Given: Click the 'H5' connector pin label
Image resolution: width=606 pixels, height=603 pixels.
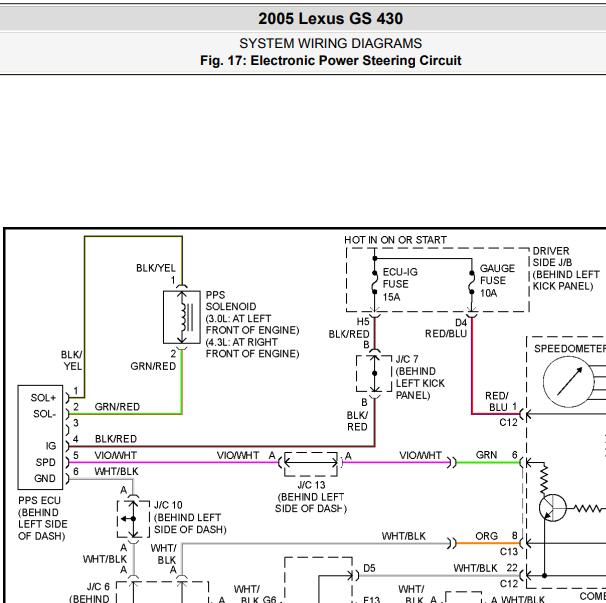Looking at the screenshot, I should tap(363, 322).
